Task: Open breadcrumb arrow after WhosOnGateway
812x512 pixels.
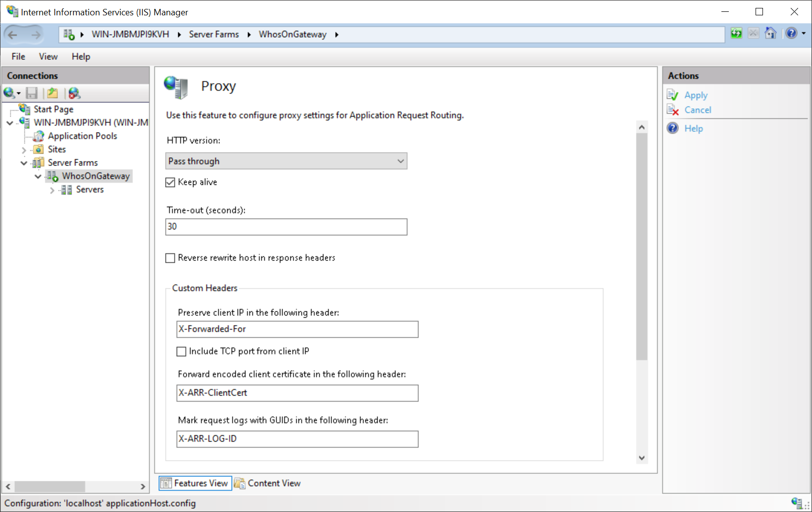Action: [337, 35]
